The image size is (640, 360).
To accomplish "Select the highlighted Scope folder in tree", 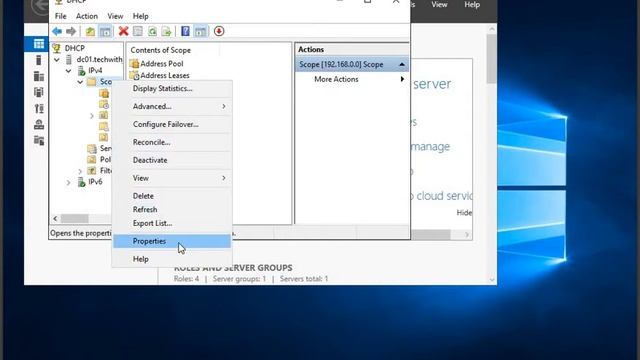I will (x=100, y=82).
